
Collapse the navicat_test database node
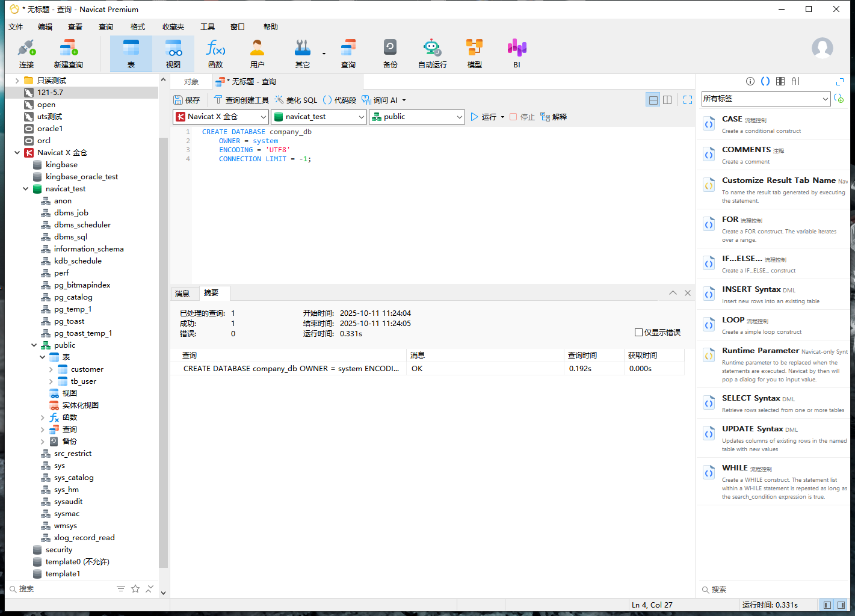point(25,189)
